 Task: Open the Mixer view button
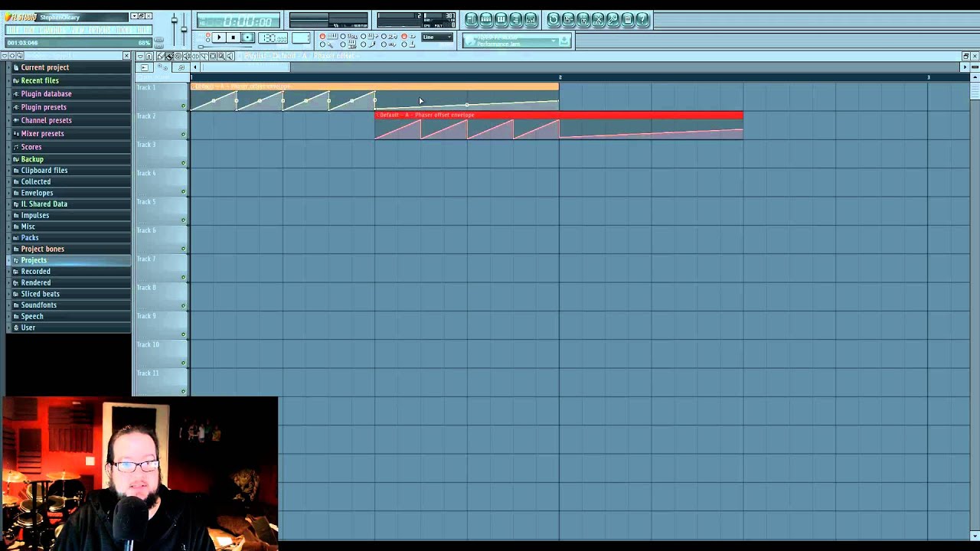point(531,19)
